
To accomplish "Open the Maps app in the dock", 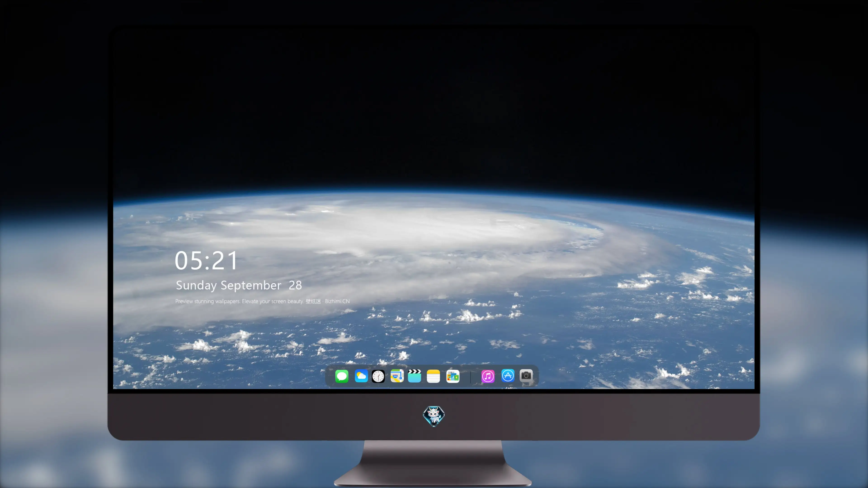I will (x=397, y=376).
